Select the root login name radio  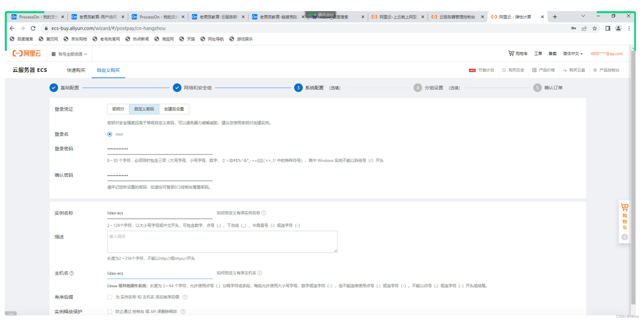pos(110,134)
